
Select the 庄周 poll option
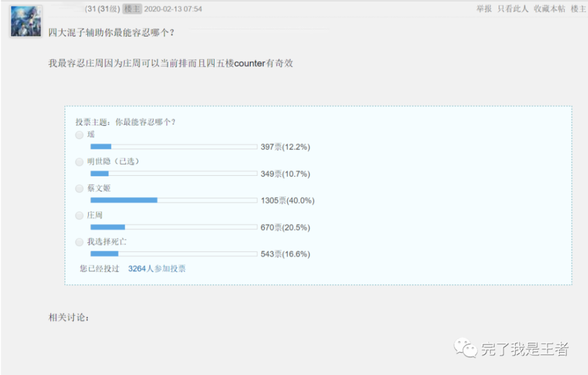click(79, 216)
